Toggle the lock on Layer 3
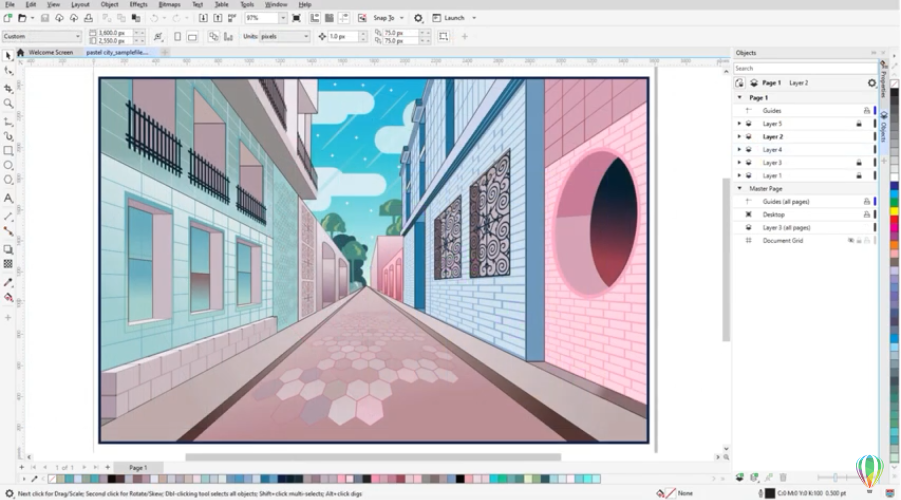The height and width of the screenshot is (500, 901). click(x=859, y=163)
